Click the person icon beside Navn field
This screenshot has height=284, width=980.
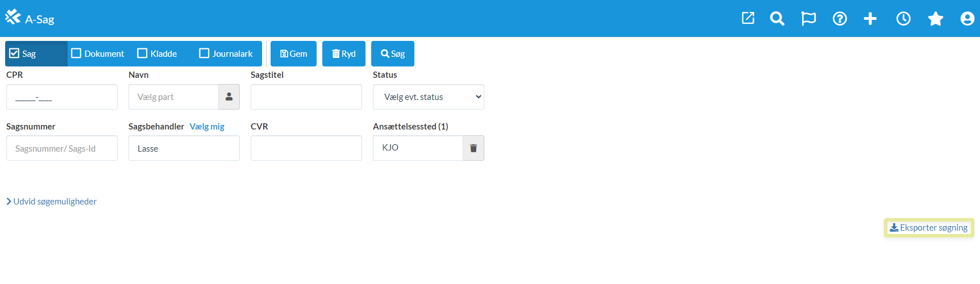(x=229, y=97)
